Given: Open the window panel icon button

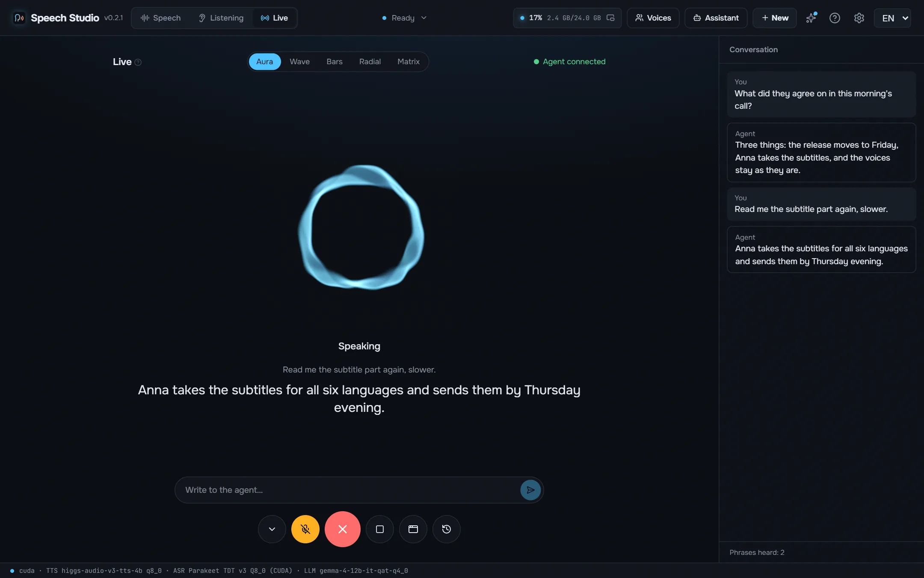Looking at the screenshot, I should (413, 529).
